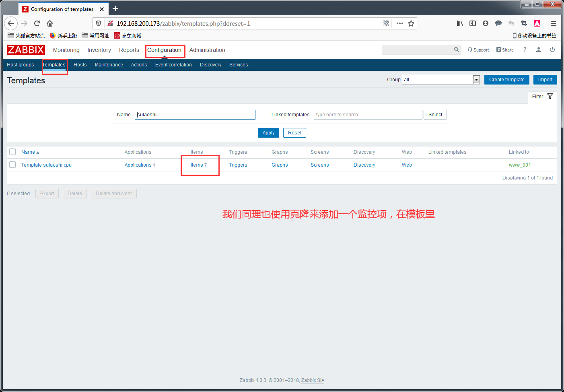The image size is (564, 392).
Task: Click the screenshot crop toolbar icon
Action: [x=524, y=23]
